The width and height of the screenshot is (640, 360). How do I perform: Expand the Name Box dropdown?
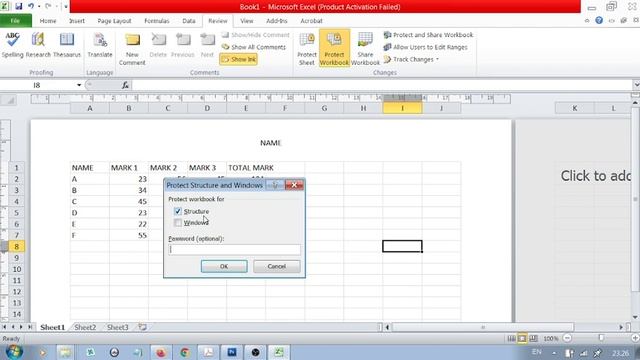tap(79, 85)
